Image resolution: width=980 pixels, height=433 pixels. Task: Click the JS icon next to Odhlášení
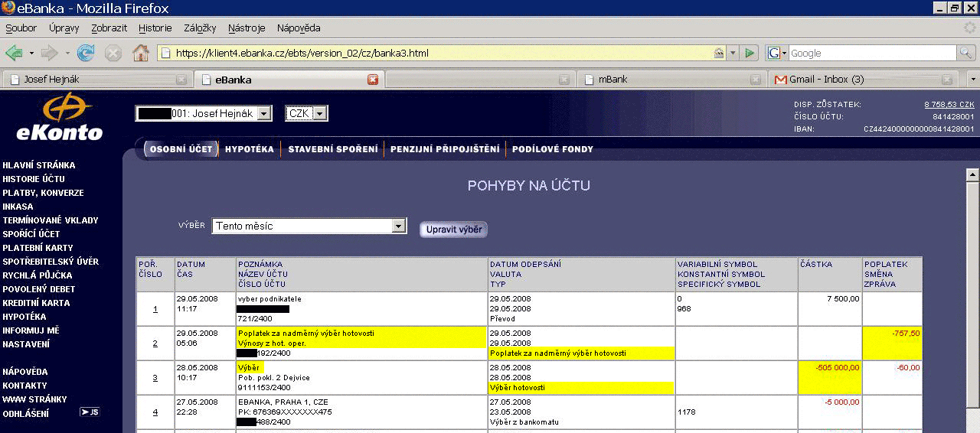pos(90,413)
